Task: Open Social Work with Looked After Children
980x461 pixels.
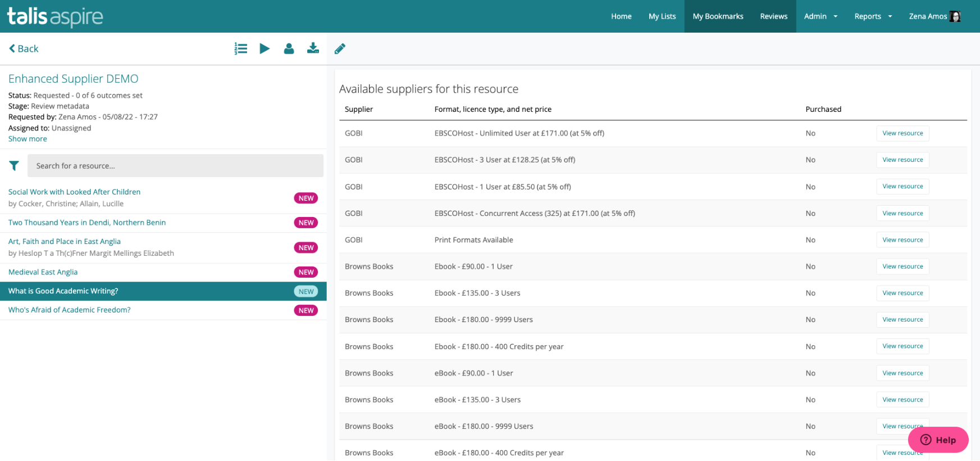Action: 74,192
